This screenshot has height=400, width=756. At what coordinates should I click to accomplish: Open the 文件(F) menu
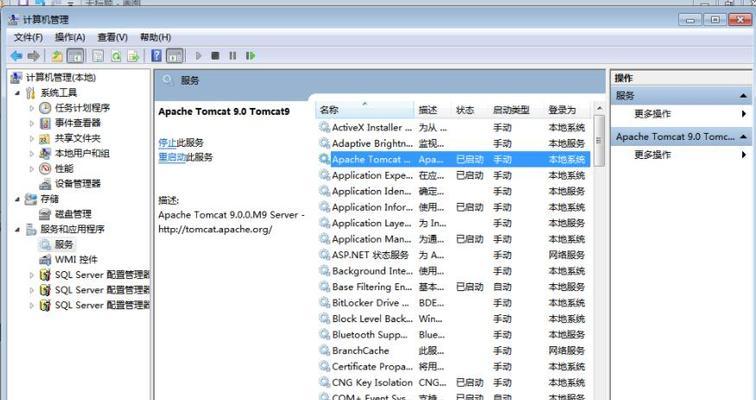point(28,37)
